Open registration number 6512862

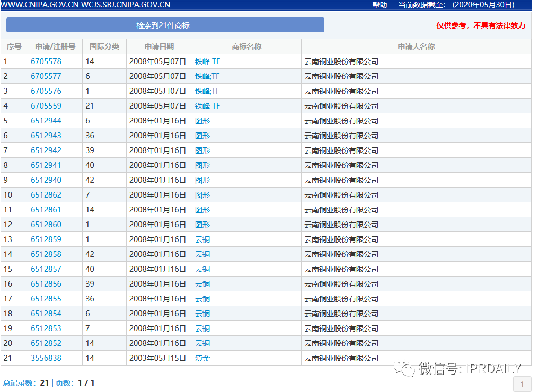[46, 195]
